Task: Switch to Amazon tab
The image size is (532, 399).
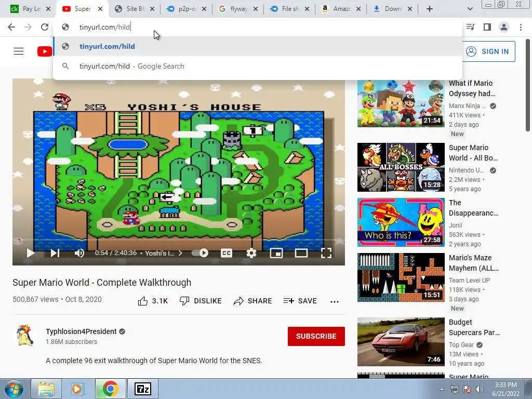Action: click(341, 9)
